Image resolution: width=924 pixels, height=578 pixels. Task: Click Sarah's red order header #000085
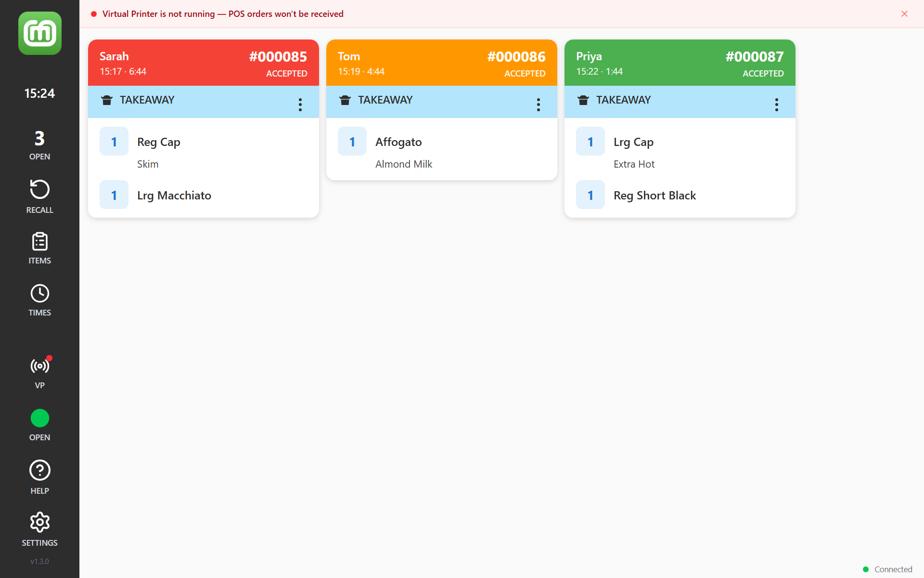point(204,63)
